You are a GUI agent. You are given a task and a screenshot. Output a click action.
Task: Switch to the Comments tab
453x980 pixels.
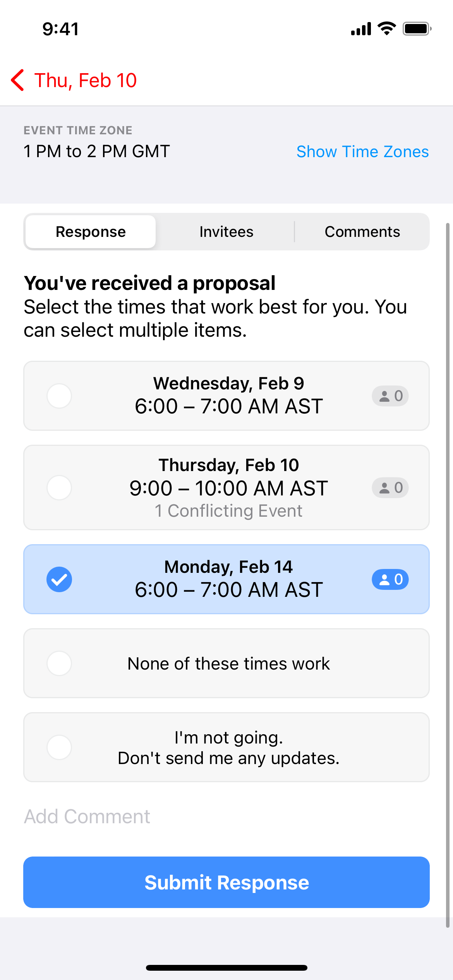pyautogui.click(x=362, y=232)
